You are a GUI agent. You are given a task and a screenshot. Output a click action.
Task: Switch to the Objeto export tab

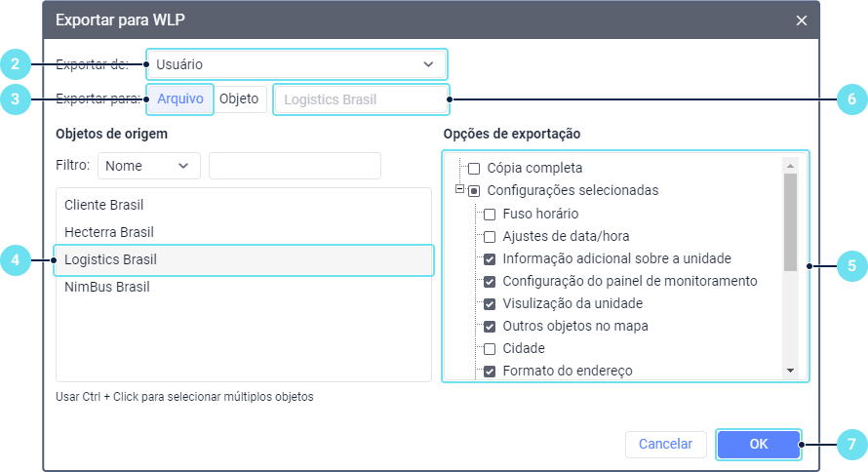pyautogui.click(x=239, y=99)
